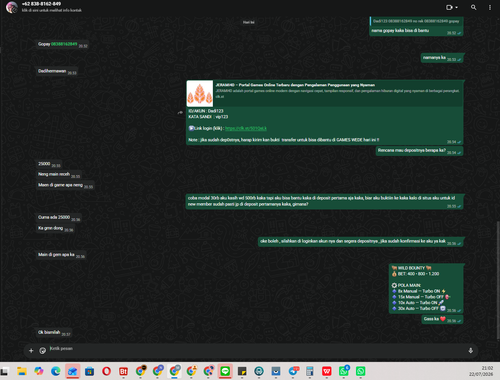This screenshot has height=380, width=500.
Task: Open Calculator from the taskbar
Action: pos(310,371)
